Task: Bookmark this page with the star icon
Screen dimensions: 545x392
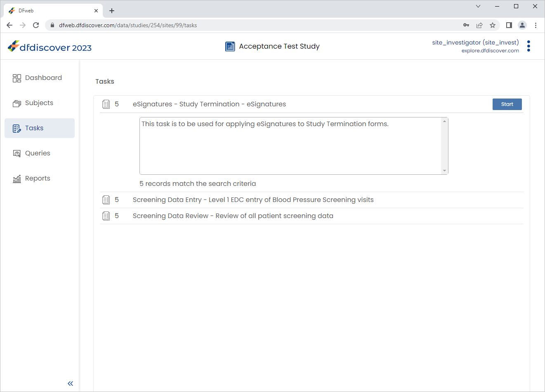Action: (x=493, y=25)
